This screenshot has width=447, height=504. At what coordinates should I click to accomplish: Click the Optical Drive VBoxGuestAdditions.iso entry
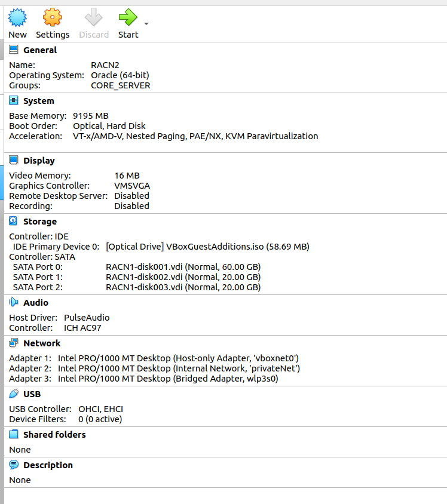(x=207, y=247)
